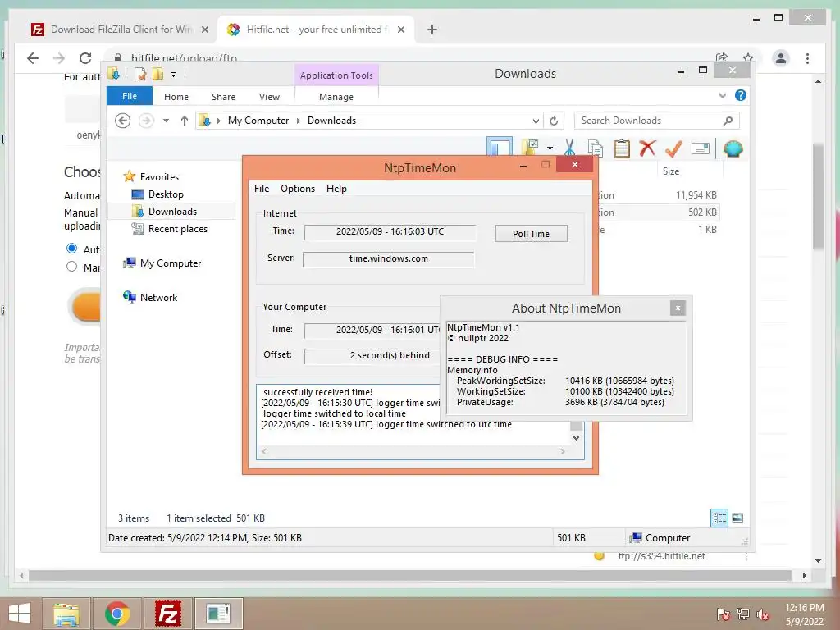This screenshot has height=630, width=840.
Task: Click Chrome reload button
Action: pyautogui.click(x=85, y=58)
